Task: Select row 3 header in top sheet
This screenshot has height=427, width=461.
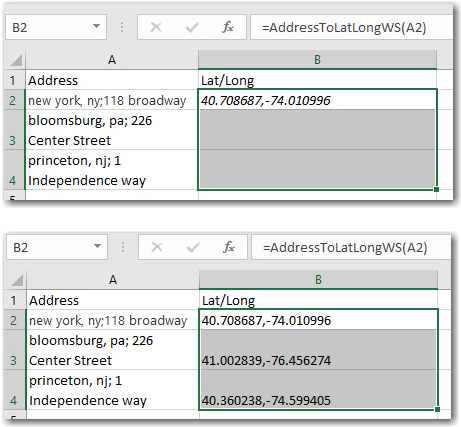Action: tap(13, 130)
